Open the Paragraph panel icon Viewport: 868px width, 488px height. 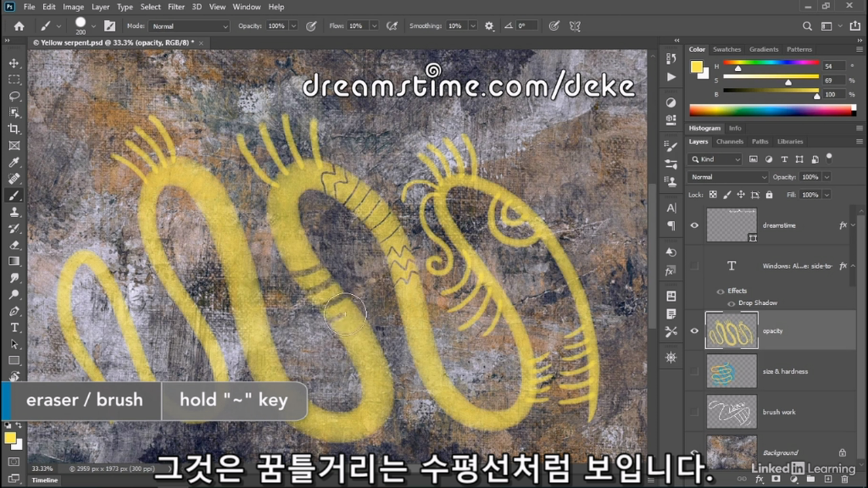(x=671, y=226)
